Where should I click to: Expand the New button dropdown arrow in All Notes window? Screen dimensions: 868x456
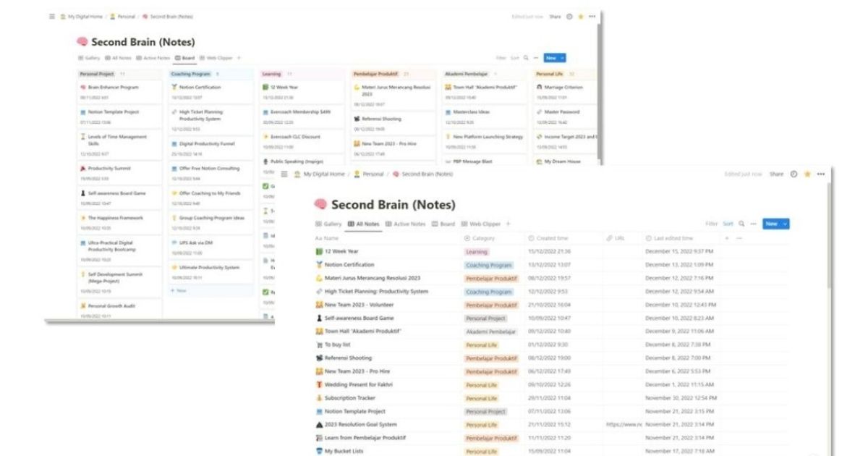pos(785,224)
